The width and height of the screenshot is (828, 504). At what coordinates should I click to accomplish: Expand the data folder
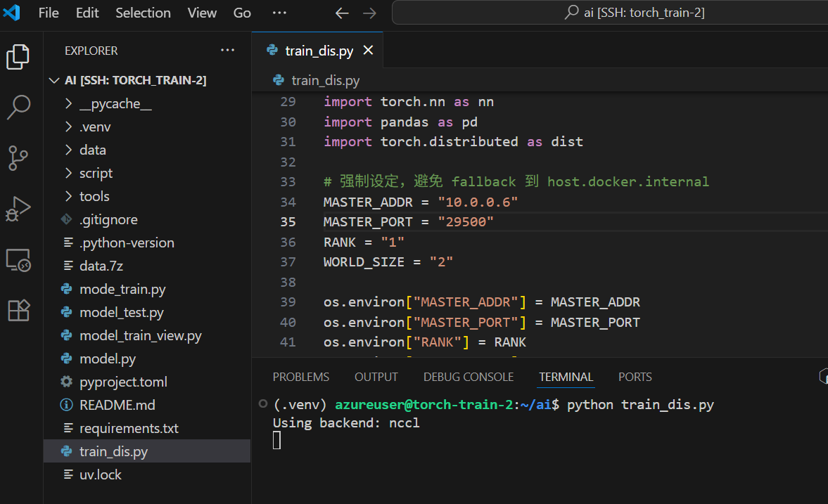click(92, 150)
